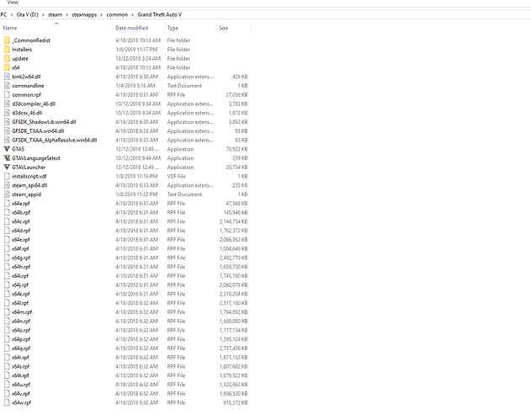Click the 70,922 KB size of GTA5

[236, 149]
